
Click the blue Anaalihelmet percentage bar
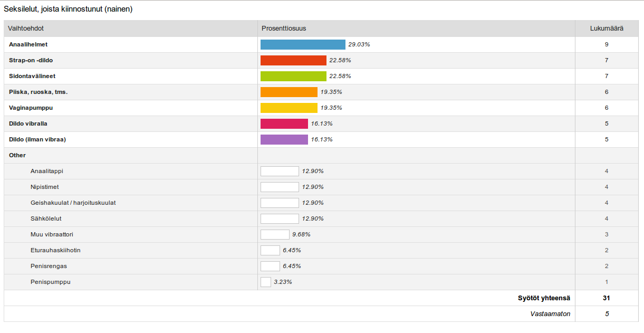click(303, 45)
